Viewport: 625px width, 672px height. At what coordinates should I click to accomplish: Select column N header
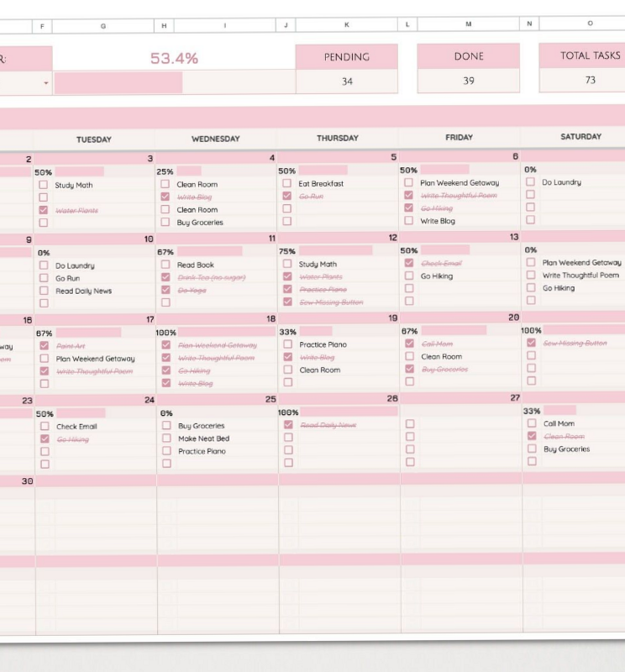(529, 24)
